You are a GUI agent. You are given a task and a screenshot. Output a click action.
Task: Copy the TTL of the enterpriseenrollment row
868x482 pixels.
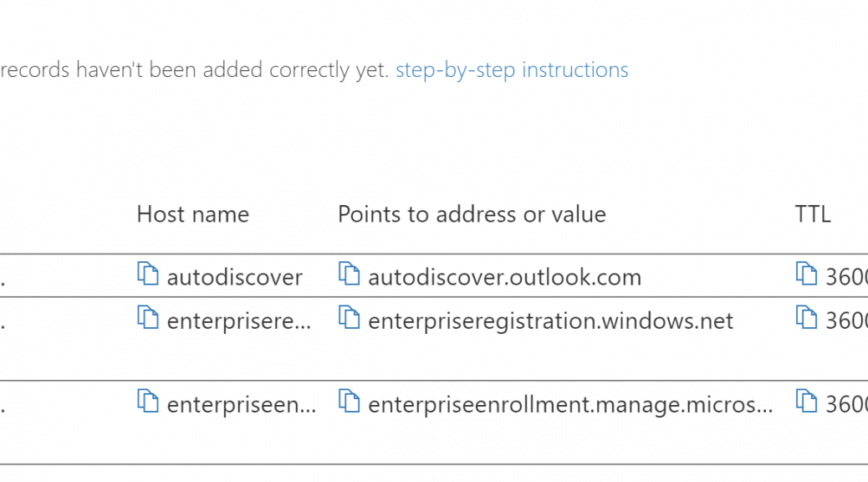[x=806, y=401]
